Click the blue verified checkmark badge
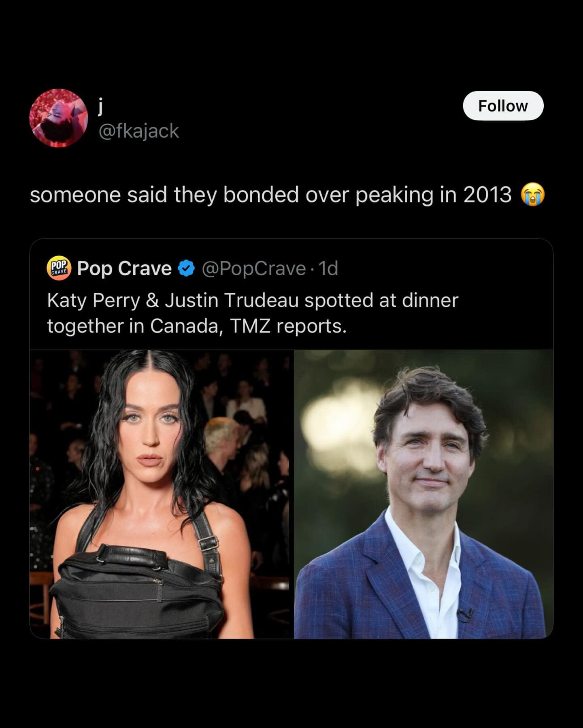This screenshot has height=728, width=583. click(x=186, y=268)
